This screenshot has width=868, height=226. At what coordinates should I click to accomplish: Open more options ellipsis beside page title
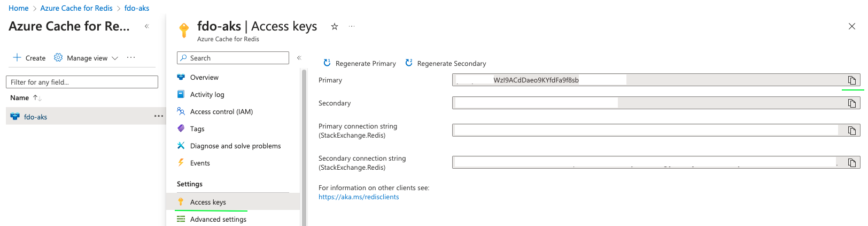[x=352, y=26]
